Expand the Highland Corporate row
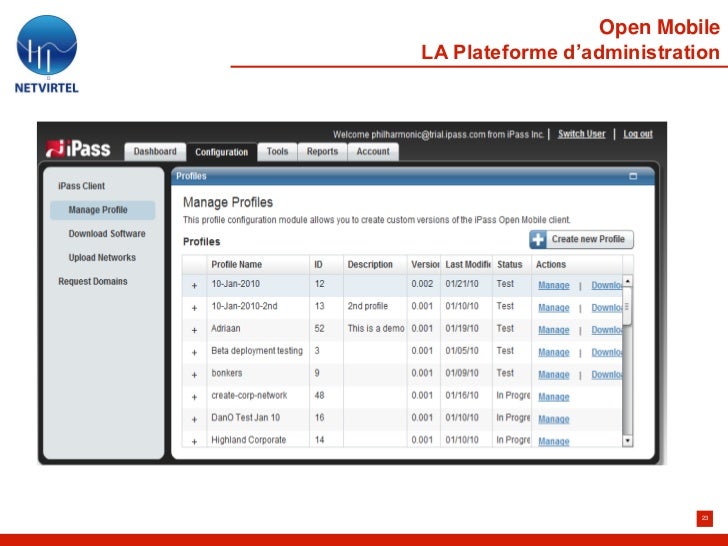728x546 pixels. (195, 442)
